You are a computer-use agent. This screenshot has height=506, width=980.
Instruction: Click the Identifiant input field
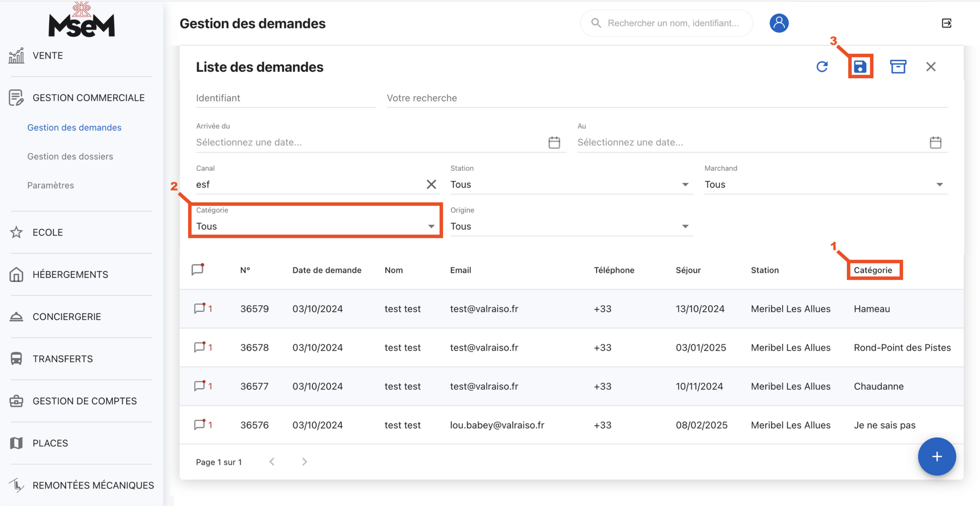285,98
